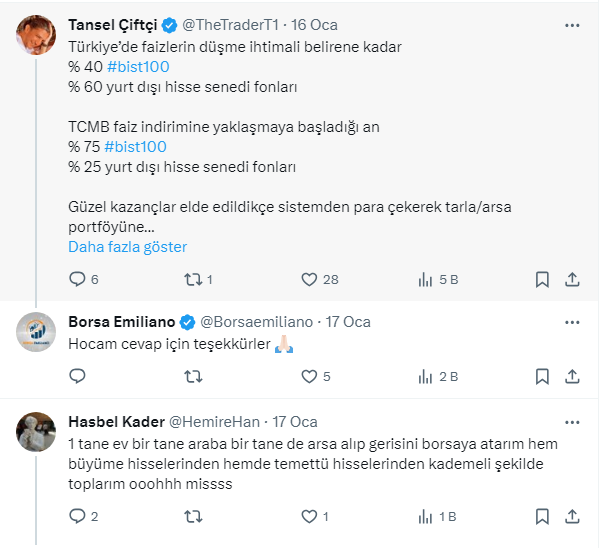Bookmark Hasbel Kader's reply

coord(542,517)
